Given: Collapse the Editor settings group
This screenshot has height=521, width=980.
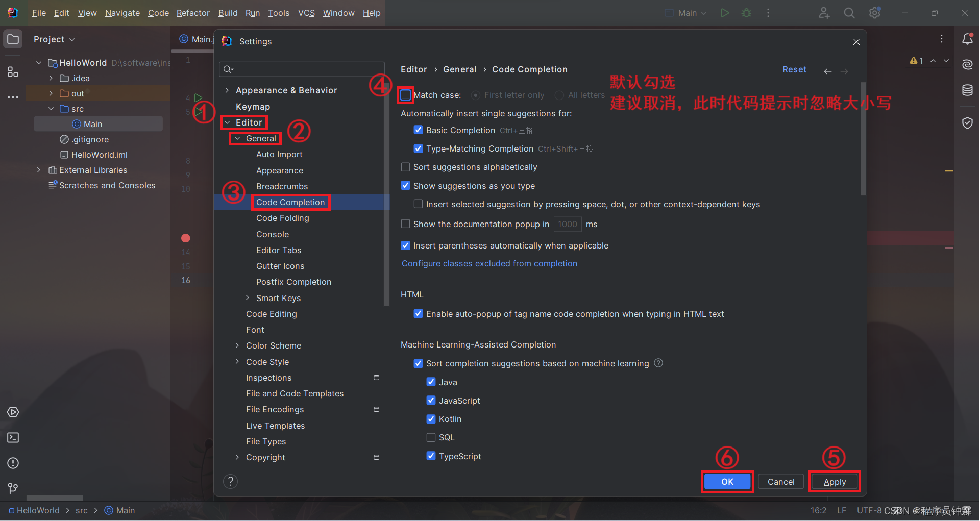Looking at the screenshot, I should pyautogui.click(x=227, y=122).
